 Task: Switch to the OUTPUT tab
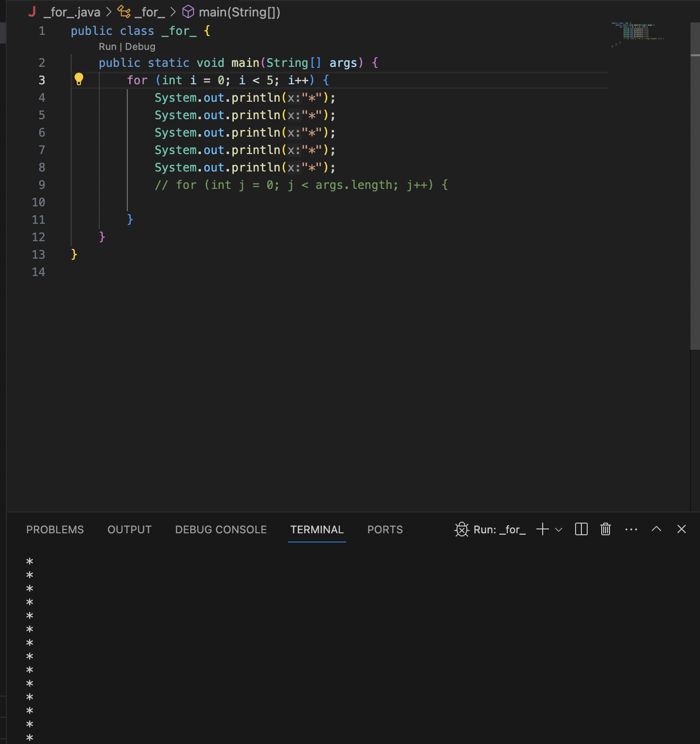tap(130, 530)
